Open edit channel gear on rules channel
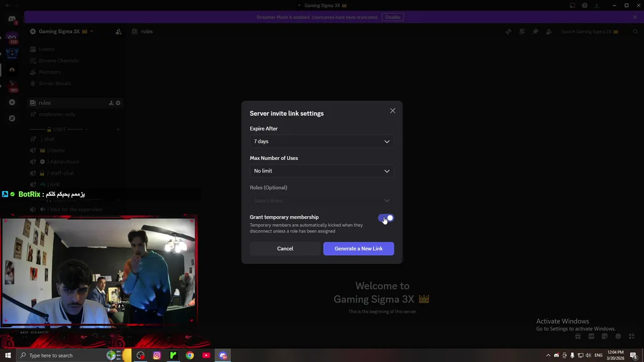Viewport: 644px width, 362px height. pyautogui.click(x=118, y=103)
